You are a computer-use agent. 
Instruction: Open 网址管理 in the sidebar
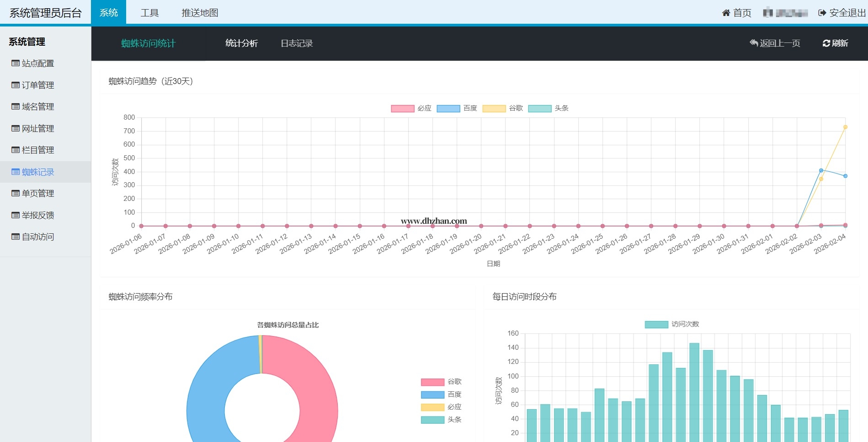[37, 129]
